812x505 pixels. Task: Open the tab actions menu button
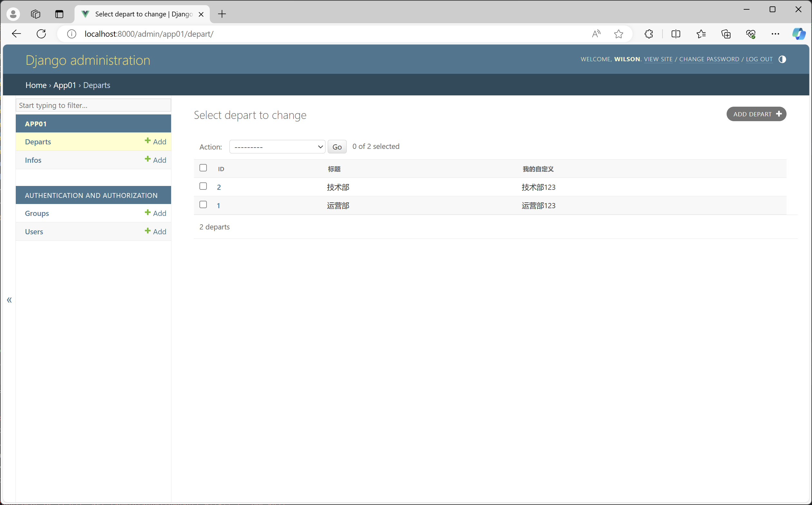tap(59, 14)
